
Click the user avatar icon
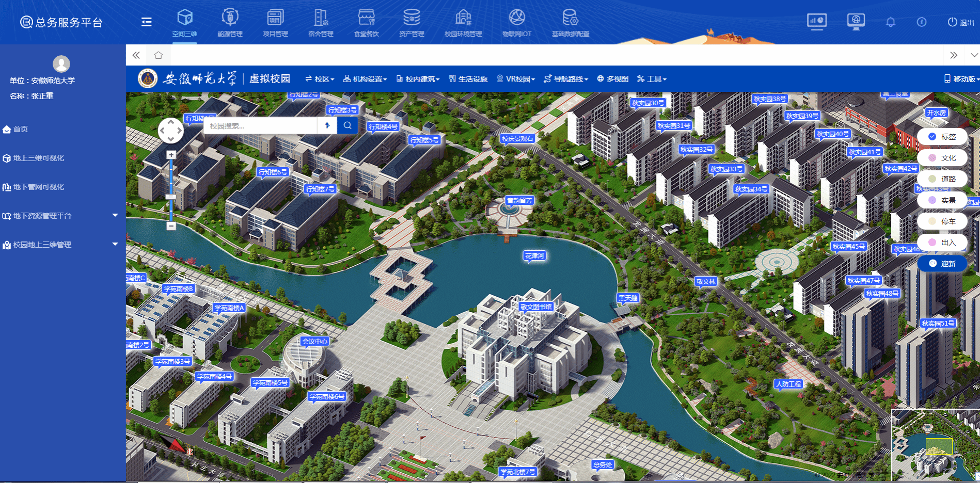[x=61, y=63]
